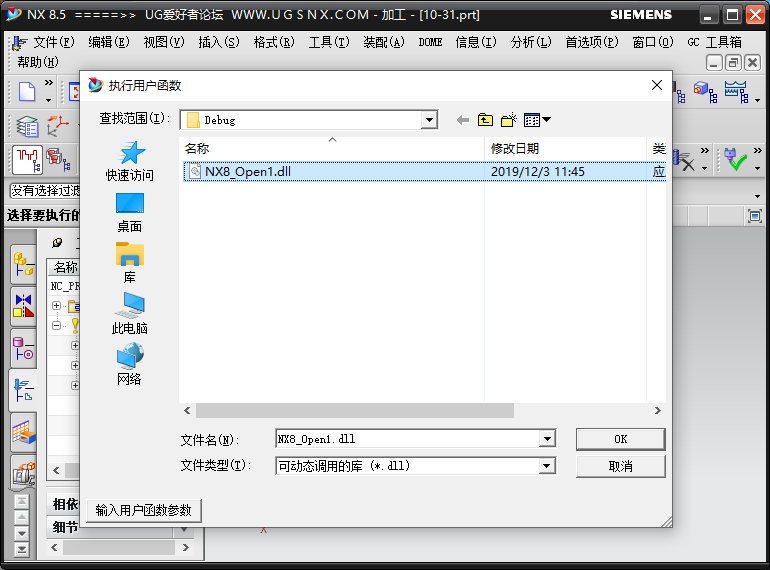The width and height of the screenshot is (770, 570).
Task: Open the 查找范围 Debug folder dropdown
Action: coord(429,120)
